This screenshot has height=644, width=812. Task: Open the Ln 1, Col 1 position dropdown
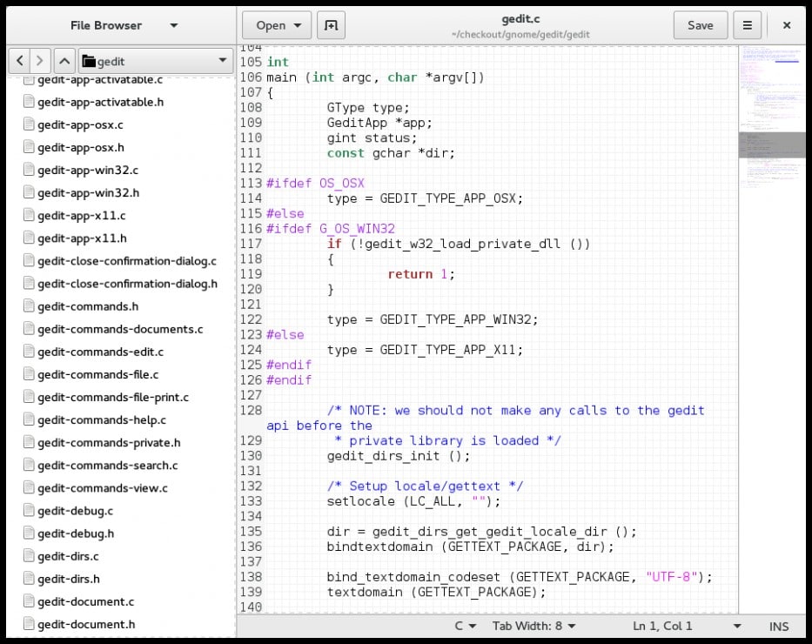pyautogui.click(x=687, y=626)
